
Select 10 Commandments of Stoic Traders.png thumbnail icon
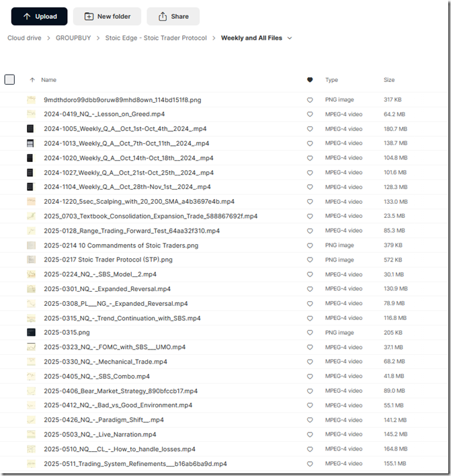tap(31, 245)
